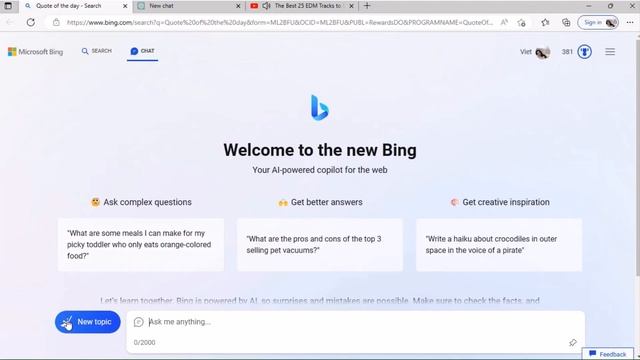Switch to the SEARCH section
Image resolution: width=640 pixels, height=360 pixels.
pos(96,51)
